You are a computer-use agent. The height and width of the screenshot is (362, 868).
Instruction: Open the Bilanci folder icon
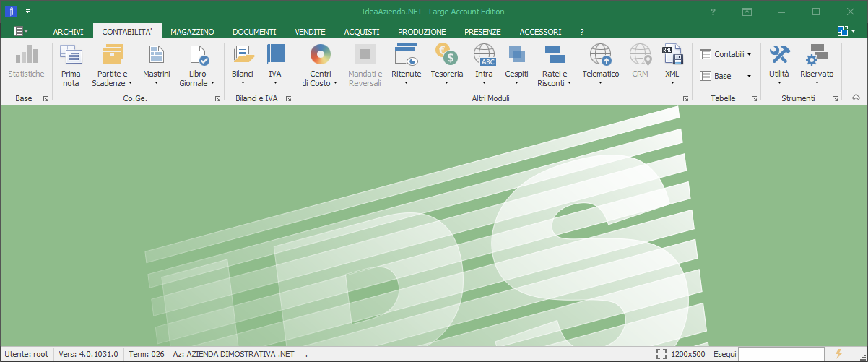click(243, 55)
